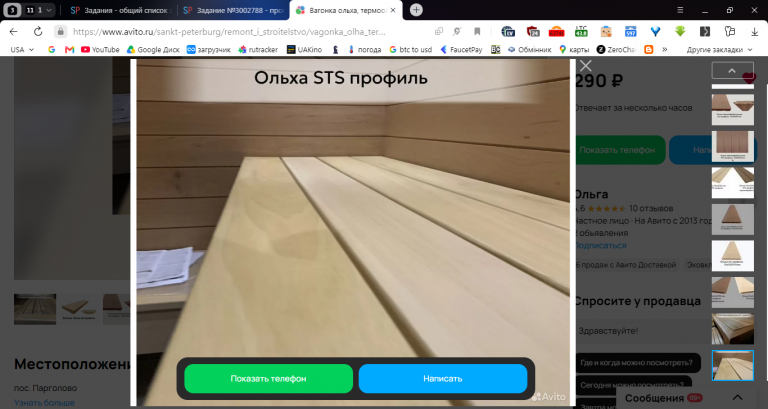
Task: Open the red shield extension showing 24
Action: pos(533,31)
